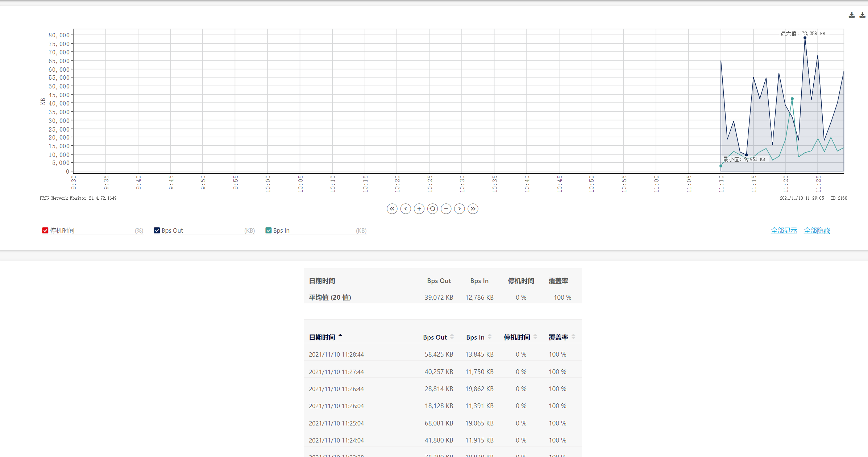This screenshot has width=868, height=457.
Task: Click the average 39,072 KB value
Action: pos(439,298)
